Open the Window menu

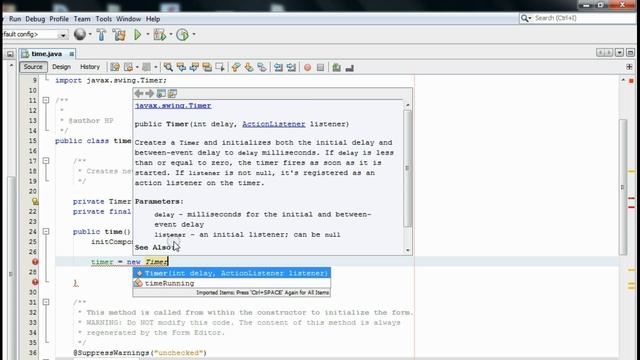(x=129, y=19)
